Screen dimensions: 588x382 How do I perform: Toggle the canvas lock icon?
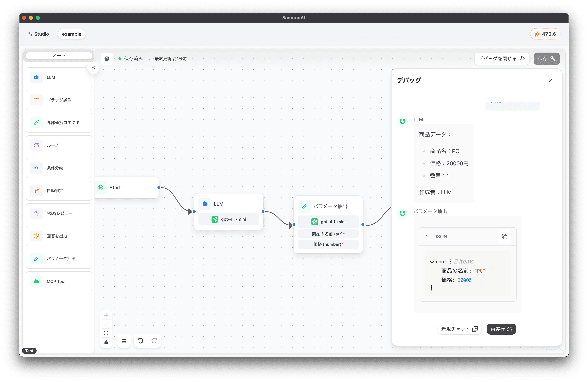click(106, 342)
